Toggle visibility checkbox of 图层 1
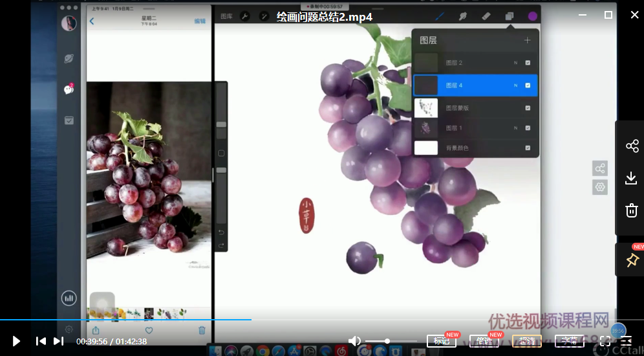The image size is (644, 356). [528, 128]
